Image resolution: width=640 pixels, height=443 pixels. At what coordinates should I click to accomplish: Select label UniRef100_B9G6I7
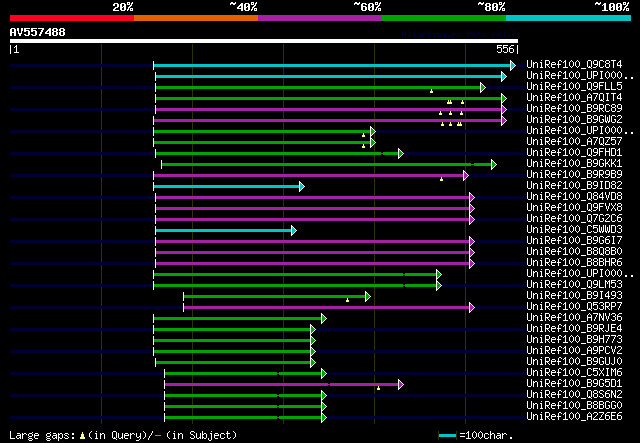pos(574,241)
